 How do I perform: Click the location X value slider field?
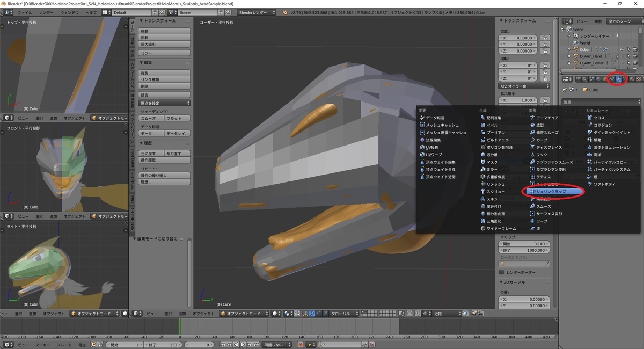519,38
